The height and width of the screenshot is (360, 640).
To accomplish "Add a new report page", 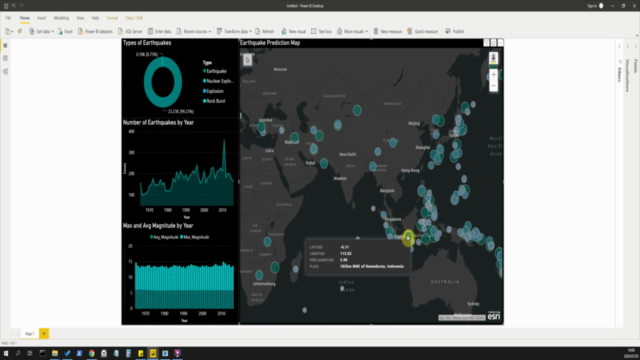I will click(x=44, y=334).
